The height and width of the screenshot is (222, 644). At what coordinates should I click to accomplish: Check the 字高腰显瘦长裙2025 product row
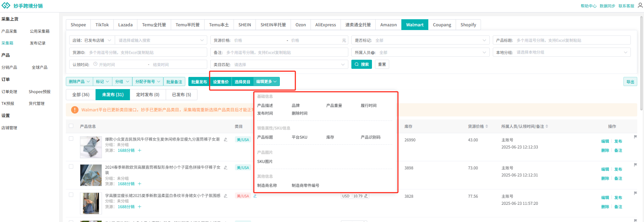[x=71, y=195]
